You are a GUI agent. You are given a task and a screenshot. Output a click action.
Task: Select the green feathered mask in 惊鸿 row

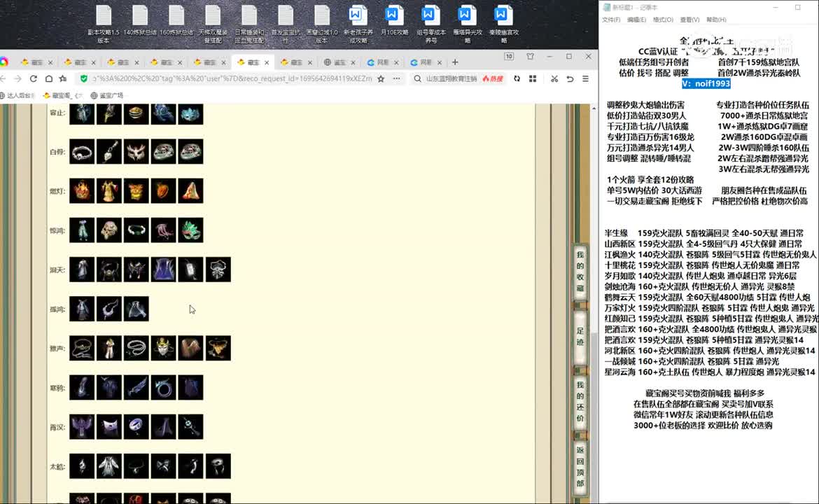(x=190, y=230)
